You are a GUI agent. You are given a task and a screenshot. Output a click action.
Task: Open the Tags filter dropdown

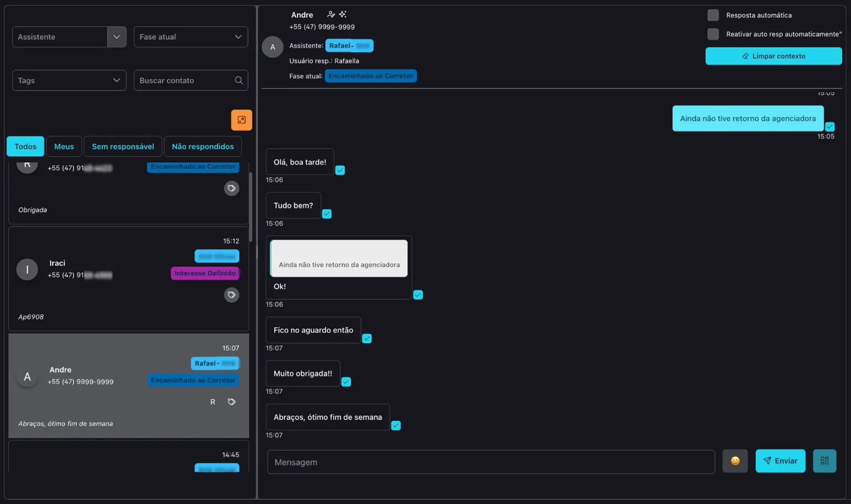[x=69, y=80]
